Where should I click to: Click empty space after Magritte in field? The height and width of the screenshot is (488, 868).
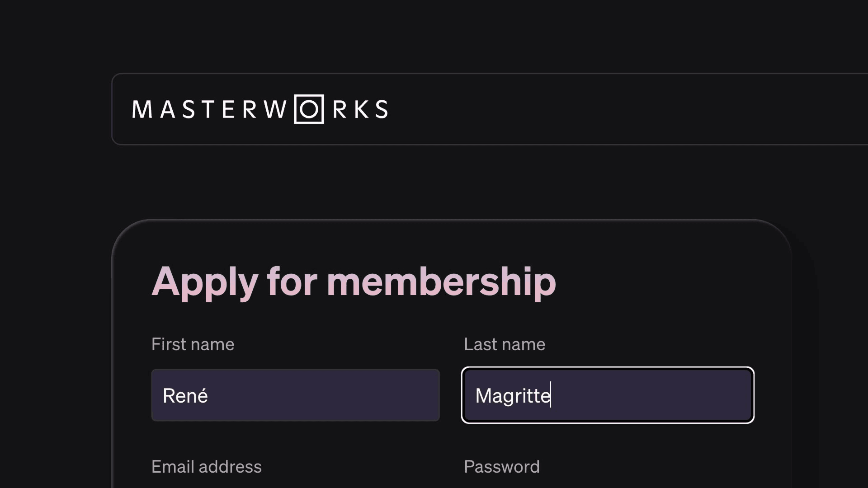point(656,395)
